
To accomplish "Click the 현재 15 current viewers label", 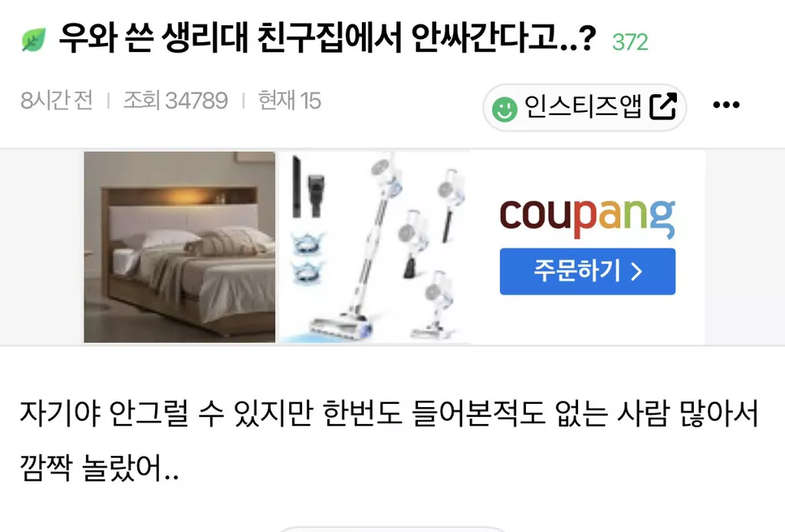I will 289,100.
